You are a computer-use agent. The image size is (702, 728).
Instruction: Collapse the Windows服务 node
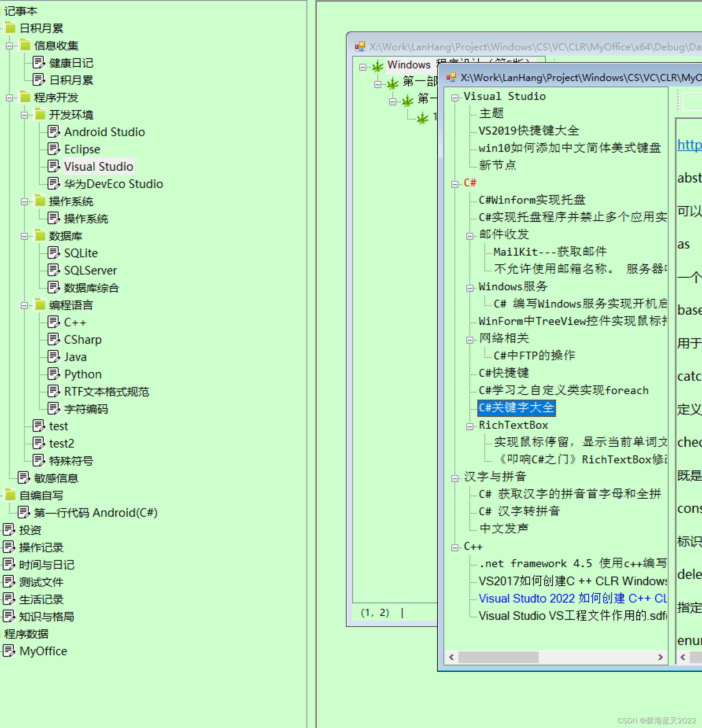point(470,288)
